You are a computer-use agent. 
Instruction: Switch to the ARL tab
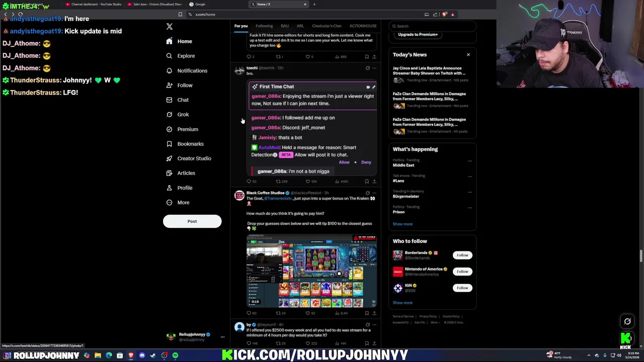coord(300,26)
